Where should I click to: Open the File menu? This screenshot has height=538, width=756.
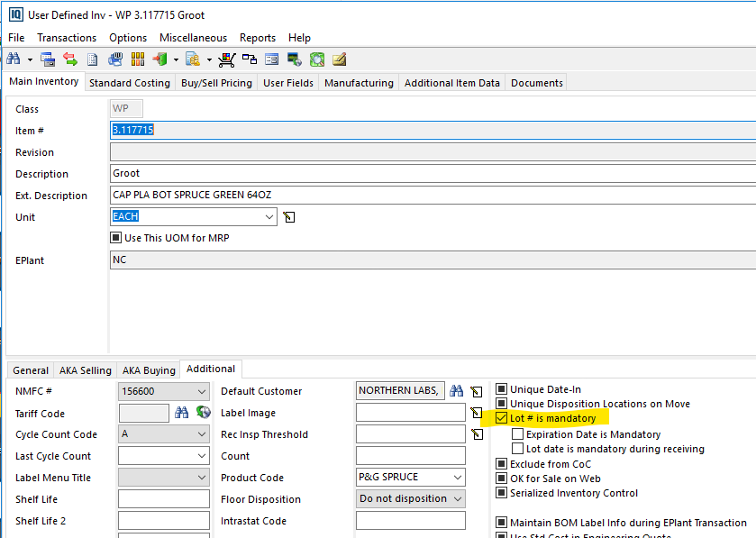(x=16, y=38)
